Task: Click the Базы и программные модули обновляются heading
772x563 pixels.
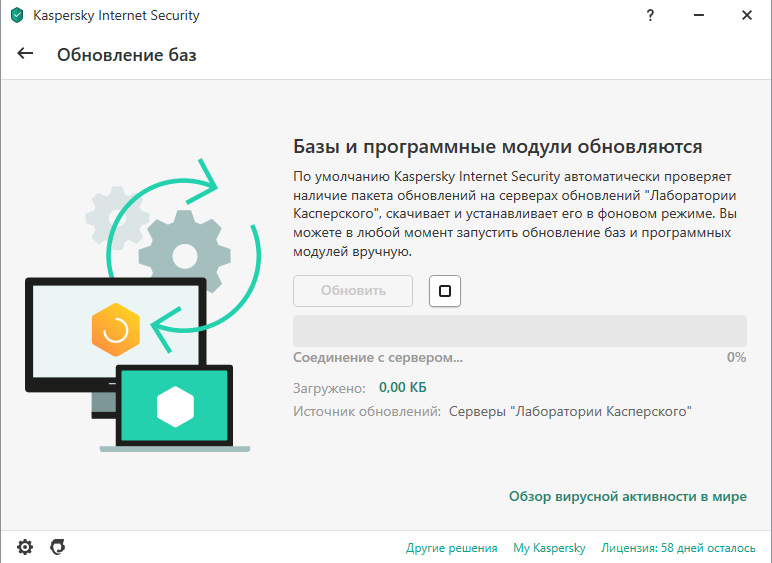Action: pos(498,147)
